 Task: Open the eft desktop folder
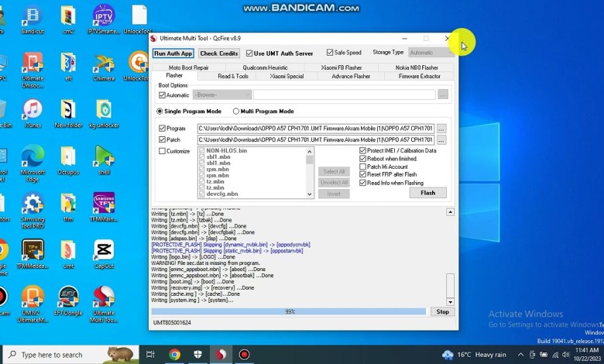pos(68,67)
